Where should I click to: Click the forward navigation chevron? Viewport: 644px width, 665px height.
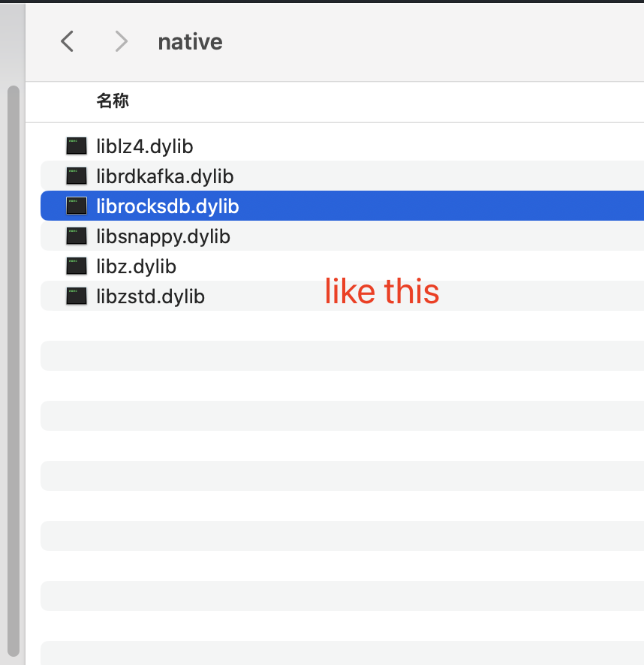coord(120,41)
